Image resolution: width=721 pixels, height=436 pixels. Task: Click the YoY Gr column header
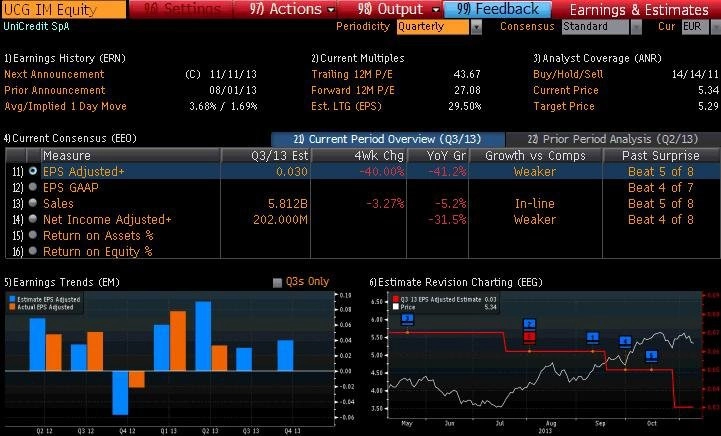[437, 155]
